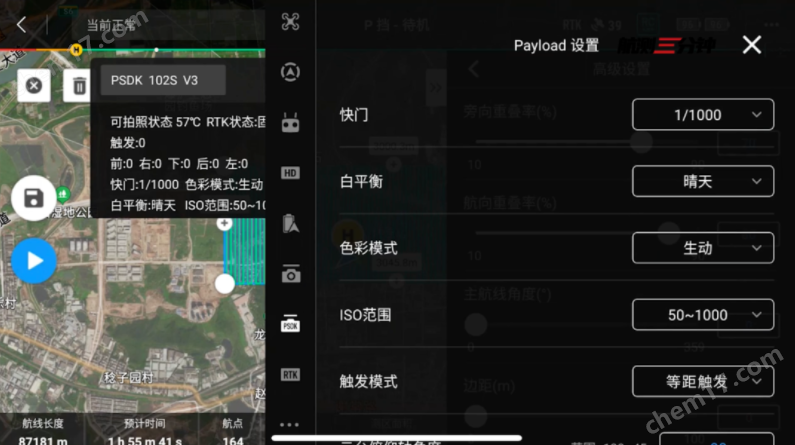Open the white balance 晴天 dropdown
Image resolution: width=795 pixels, height=445 pixels.
[x=703, y=181]
